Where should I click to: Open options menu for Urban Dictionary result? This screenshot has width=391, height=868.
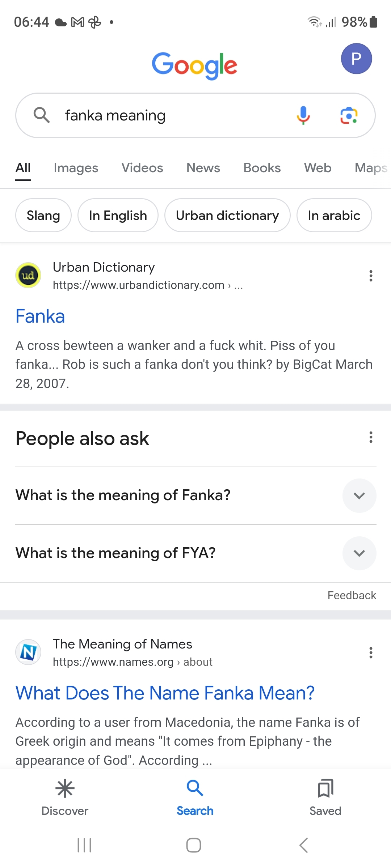371,276
